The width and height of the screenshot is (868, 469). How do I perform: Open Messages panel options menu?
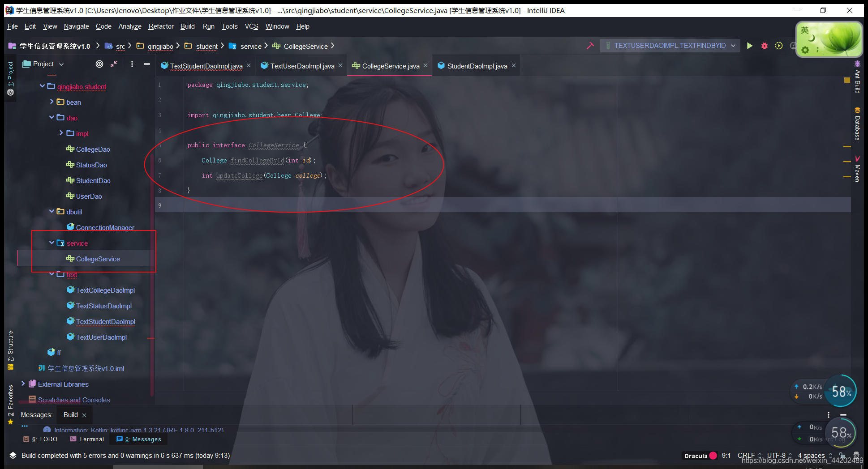(x=828, y=415)
